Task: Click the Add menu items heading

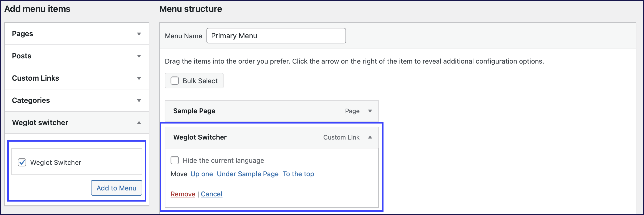Action: click(x=37, y=9)
